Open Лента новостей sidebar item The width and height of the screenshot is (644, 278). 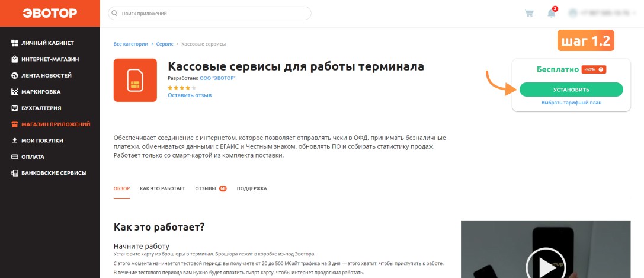tap(41, 75)
